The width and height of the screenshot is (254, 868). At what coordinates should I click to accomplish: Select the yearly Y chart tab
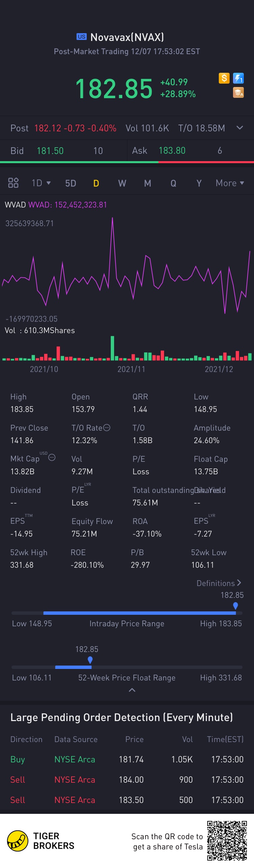click(199, 183)
